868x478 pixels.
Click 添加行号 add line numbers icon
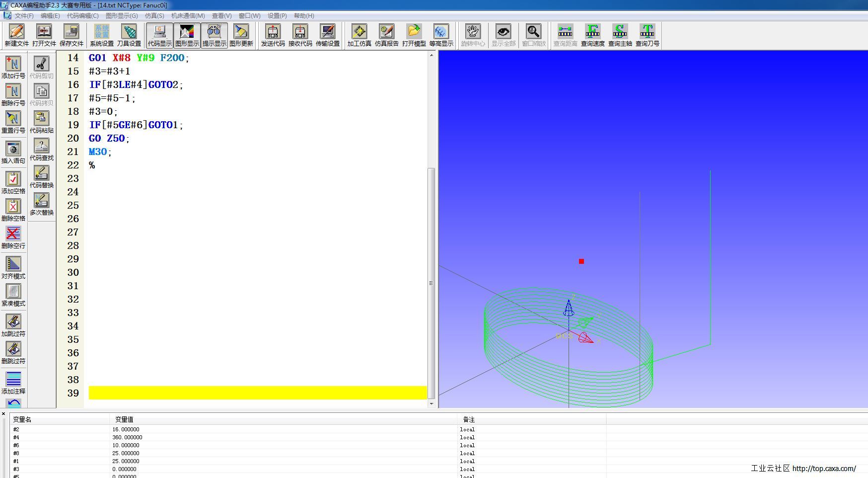coord(13,68)
